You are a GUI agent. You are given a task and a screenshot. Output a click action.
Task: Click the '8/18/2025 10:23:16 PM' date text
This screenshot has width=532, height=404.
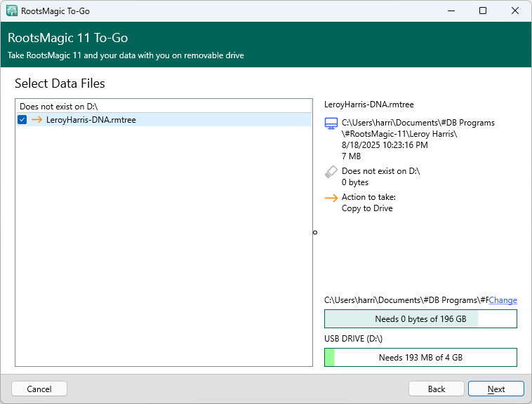[x=385, y=145]
